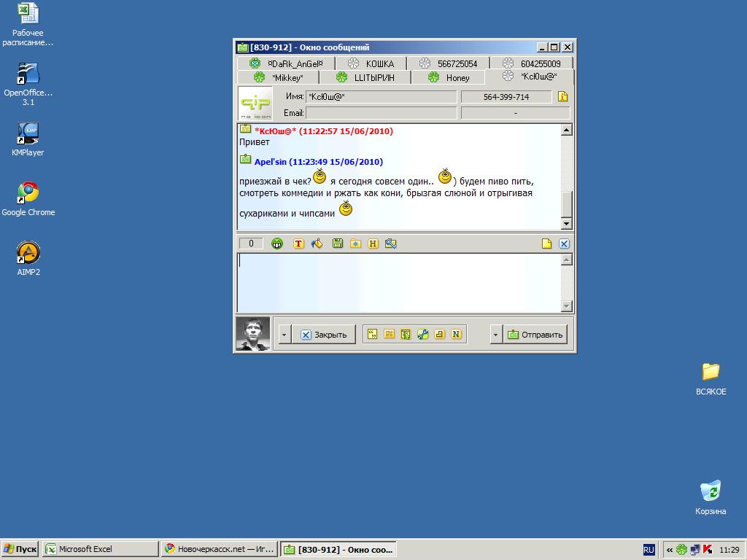The image size is (747, 560).
Task: Open the 566725054 chat tab
Action: click(x=449, y=63)
